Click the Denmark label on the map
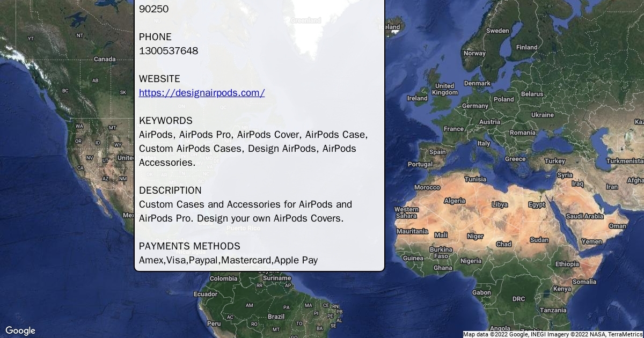Screen dimensions: 644x338 point(477,83)
